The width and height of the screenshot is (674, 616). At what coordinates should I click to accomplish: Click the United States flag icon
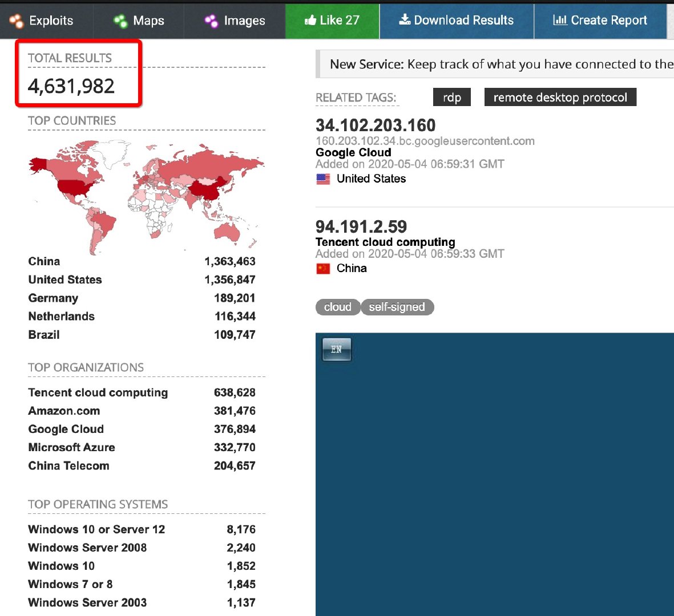point(323,179)
